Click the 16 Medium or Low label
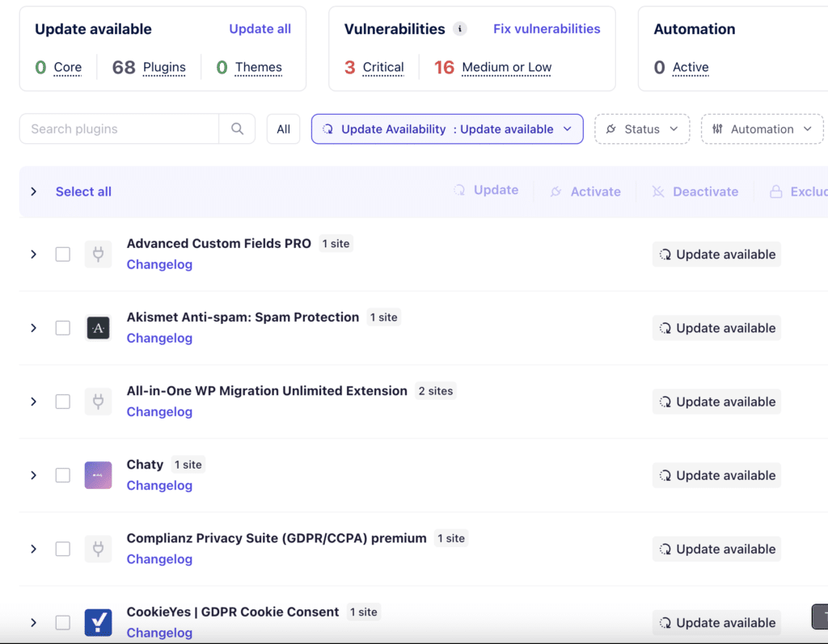 tap(506, 68)
